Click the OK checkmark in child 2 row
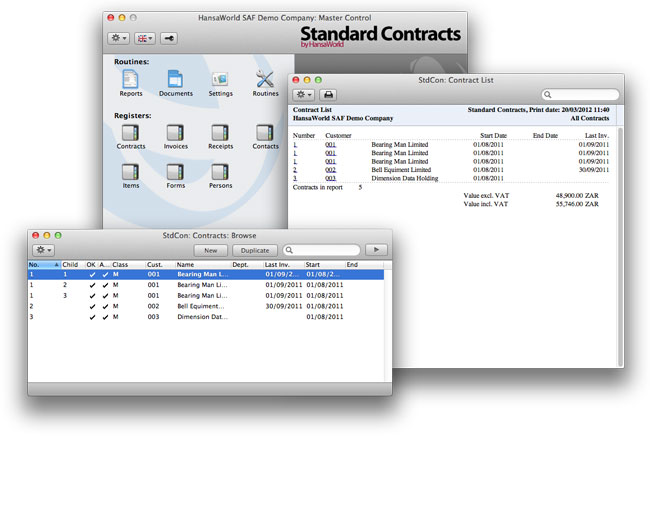 pyautogui.click(x=92, y=285)
